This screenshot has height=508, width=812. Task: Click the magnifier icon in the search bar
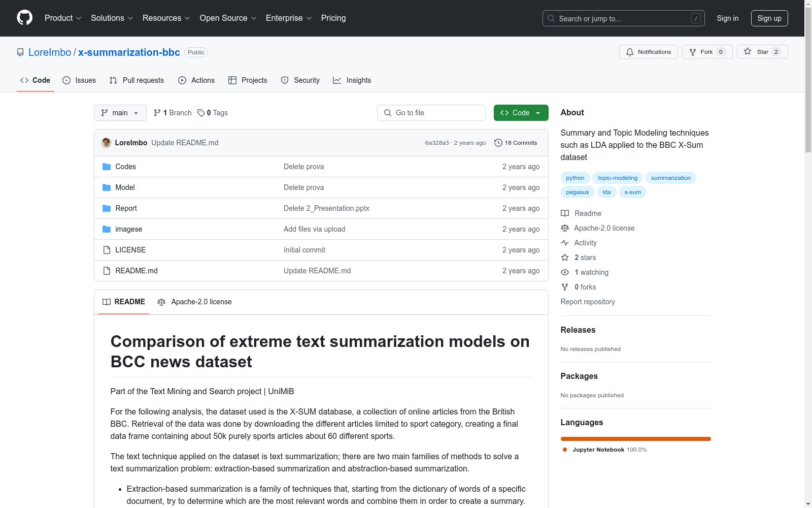(551, 18)
